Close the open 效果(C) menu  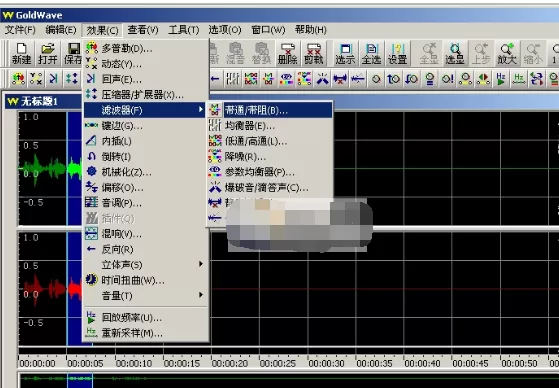[x=102, y=30]
